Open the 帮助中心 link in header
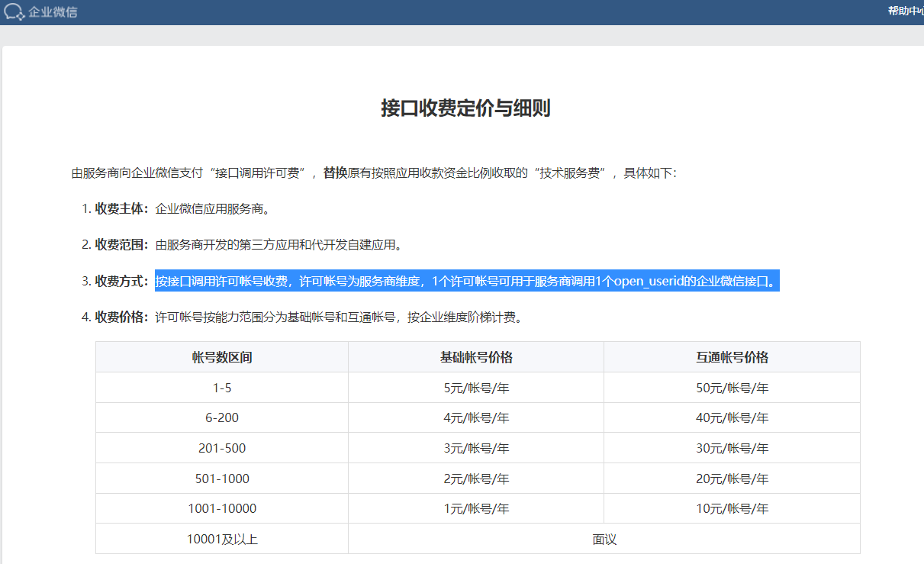Image resolution: width=924 pixels, height=564 pixels. 906,11
